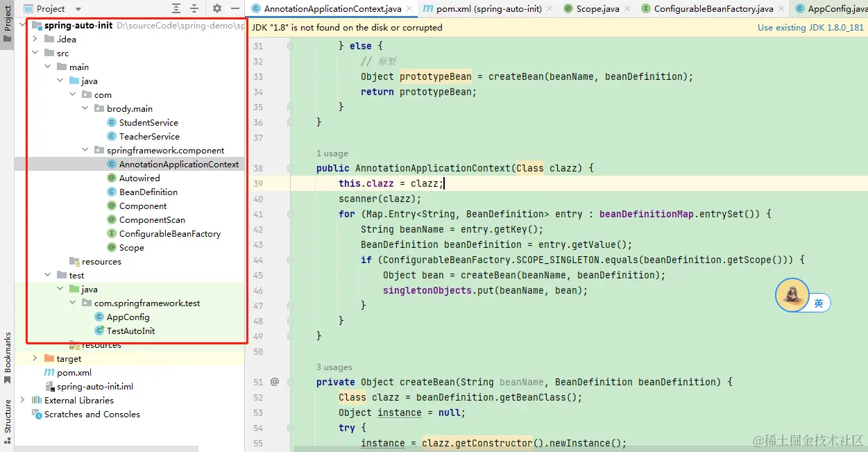Click the Autowired annotation icon in tree
The height and width of the screenshot is (452, 868).
pos(112,178)
